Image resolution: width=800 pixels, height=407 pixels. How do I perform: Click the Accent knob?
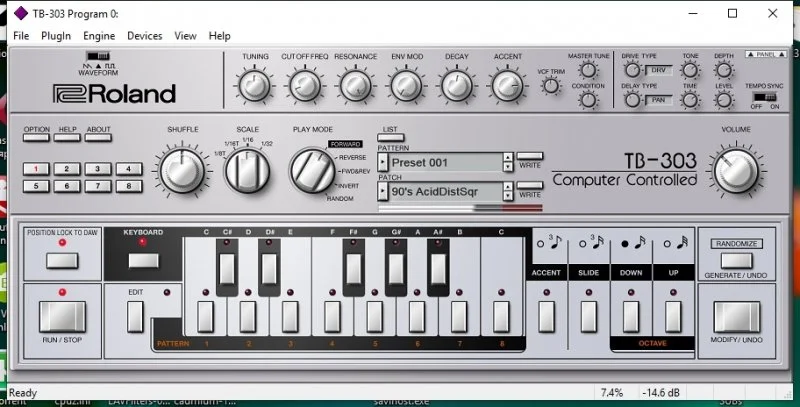[508, 85]
